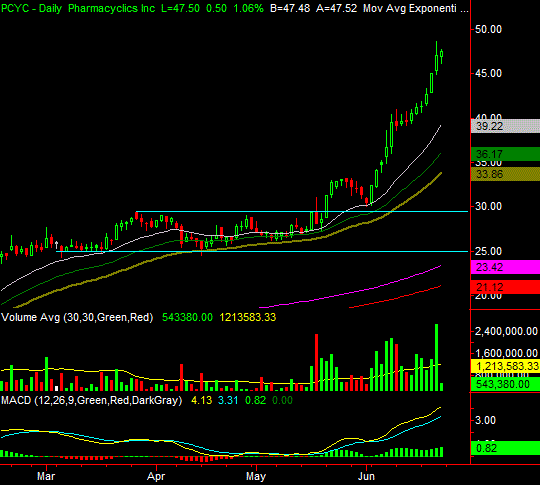The height and width of the screenshot is (486, 540).
Task: Click the 50.00 price axis label
Action: click(488, 29)
